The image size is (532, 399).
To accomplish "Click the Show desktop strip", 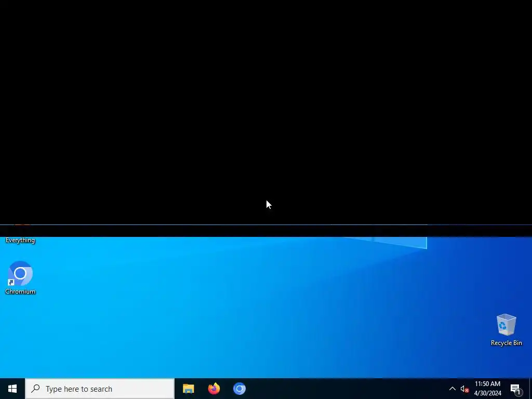I will (530, 389).
